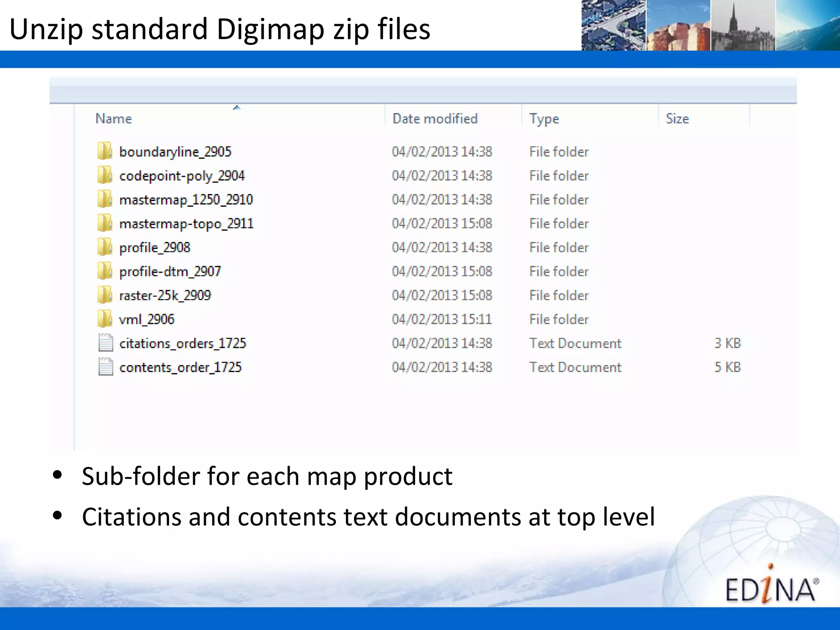Click the aerial road photo in header
The height and width of the screenshot is (630, 840).
(x=614, y=25)
